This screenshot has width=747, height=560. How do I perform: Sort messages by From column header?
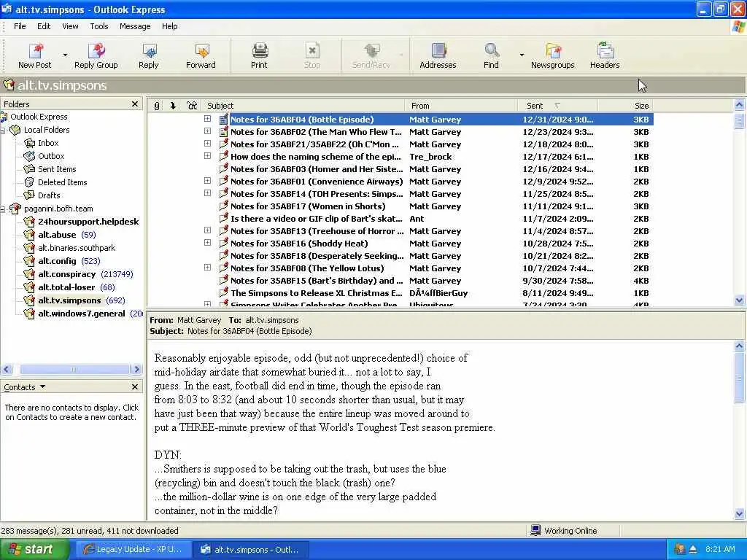462,106
